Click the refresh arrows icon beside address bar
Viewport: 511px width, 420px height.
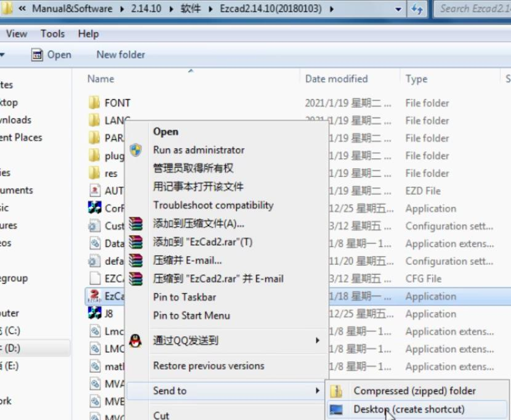(x=417, y=9)
